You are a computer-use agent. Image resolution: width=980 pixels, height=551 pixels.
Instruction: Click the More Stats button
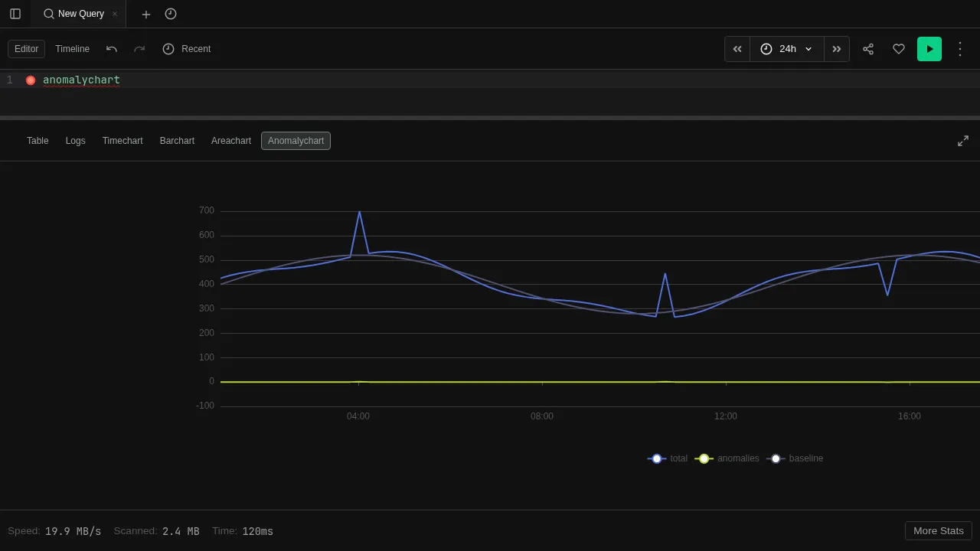(938, 530)
